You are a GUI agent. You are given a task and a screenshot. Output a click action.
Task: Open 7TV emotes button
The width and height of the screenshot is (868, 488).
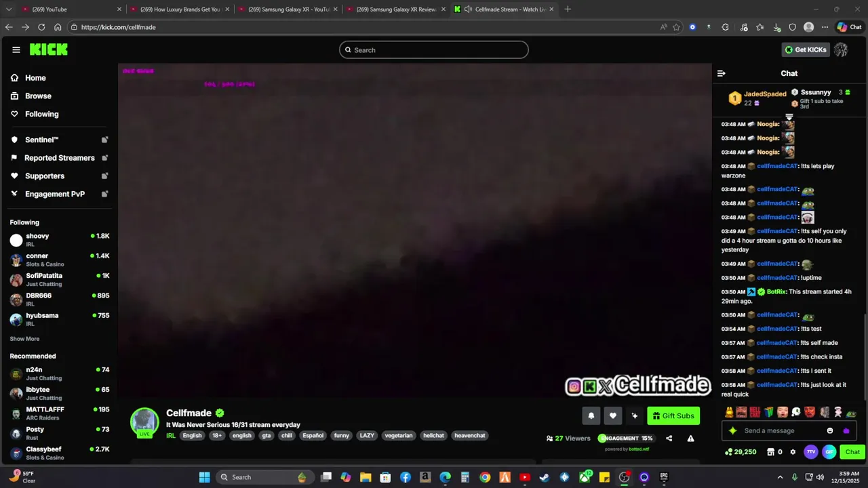[x=811, y=452]
